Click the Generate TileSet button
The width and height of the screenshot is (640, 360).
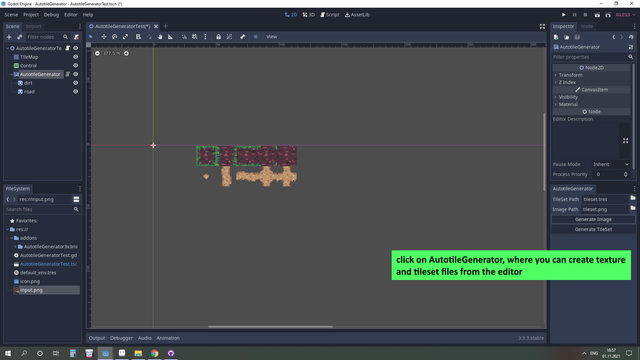593,229
